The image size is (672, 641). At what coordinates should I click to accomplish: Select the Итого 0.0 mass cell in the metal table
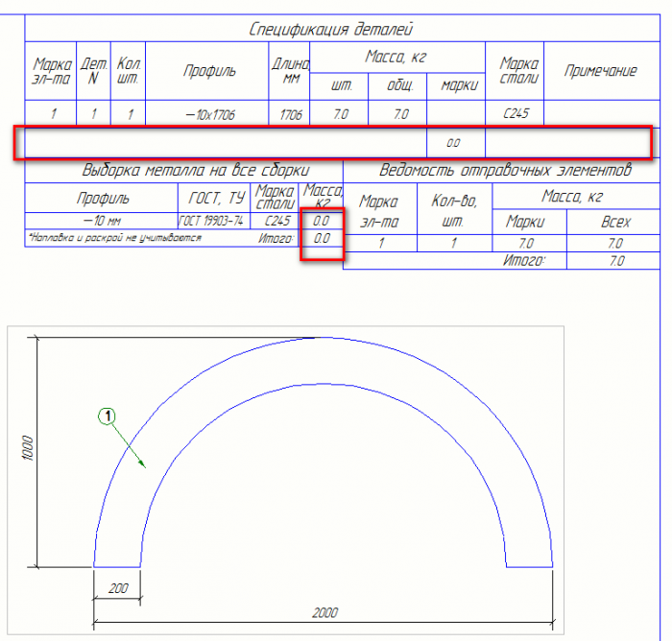(322, 238)
